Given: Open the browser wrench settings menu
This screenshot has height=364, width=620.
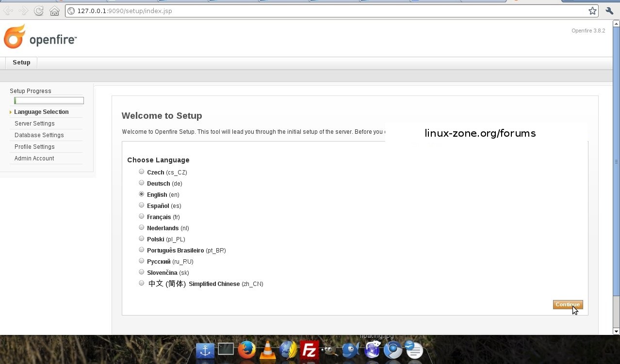Looking at the screenshot, I should (x=609, y=11).
